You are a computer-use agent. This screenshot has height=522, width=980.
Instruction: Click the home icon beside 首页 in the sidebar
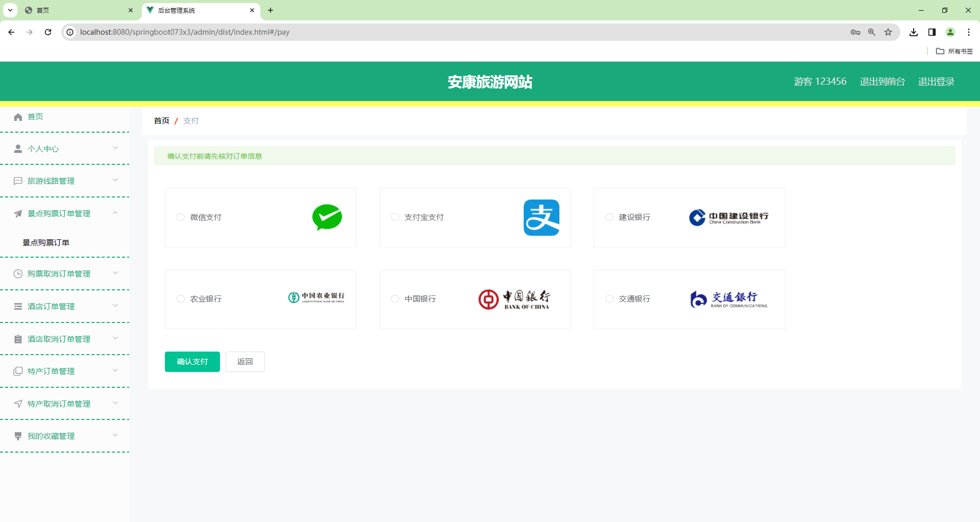tap(18, 117)
